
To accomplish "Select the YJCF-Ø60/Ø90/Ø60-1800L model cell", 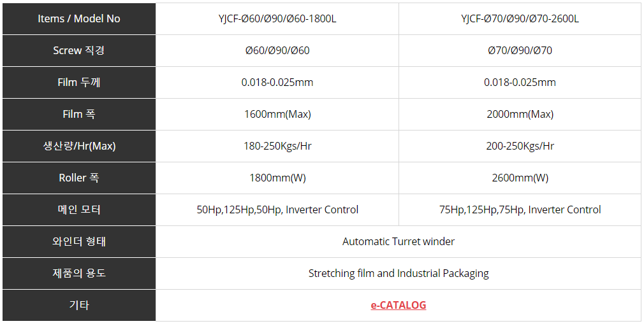I will point(277,18).
